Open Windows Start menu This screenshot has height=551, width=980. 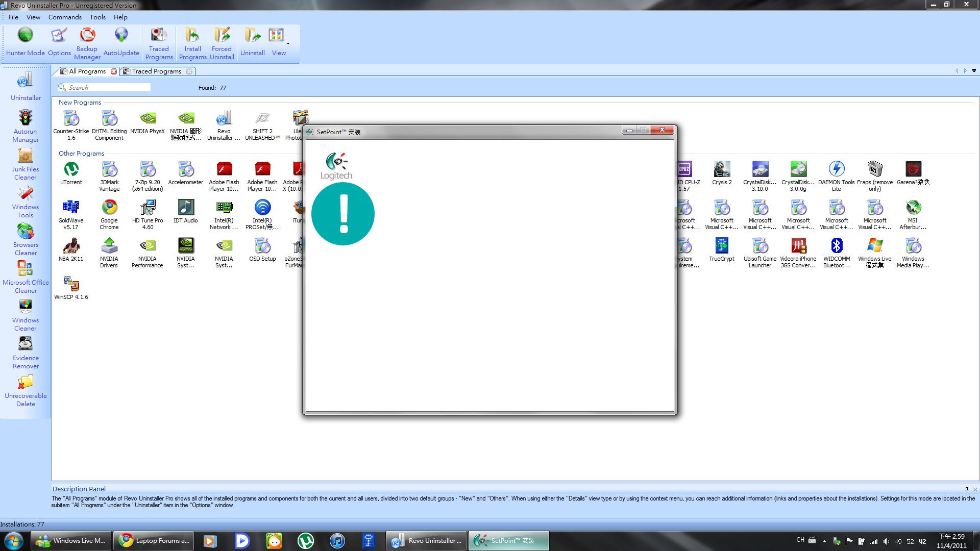point(14,541)
